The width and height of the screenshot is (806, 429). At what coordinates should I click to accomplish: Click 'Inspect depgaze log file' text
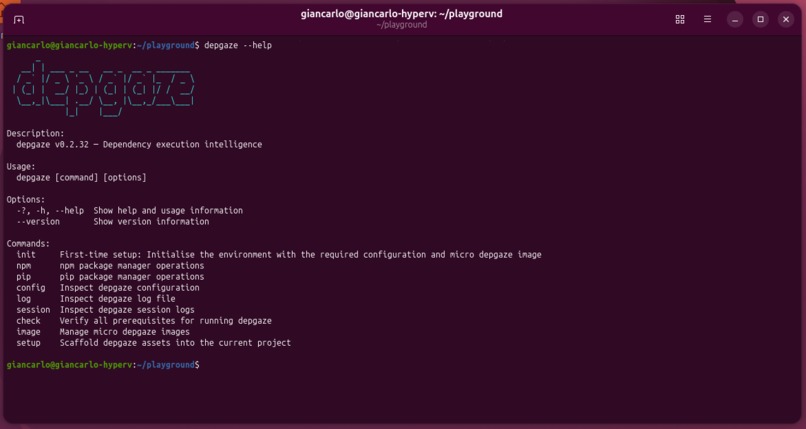pos(117,299)
